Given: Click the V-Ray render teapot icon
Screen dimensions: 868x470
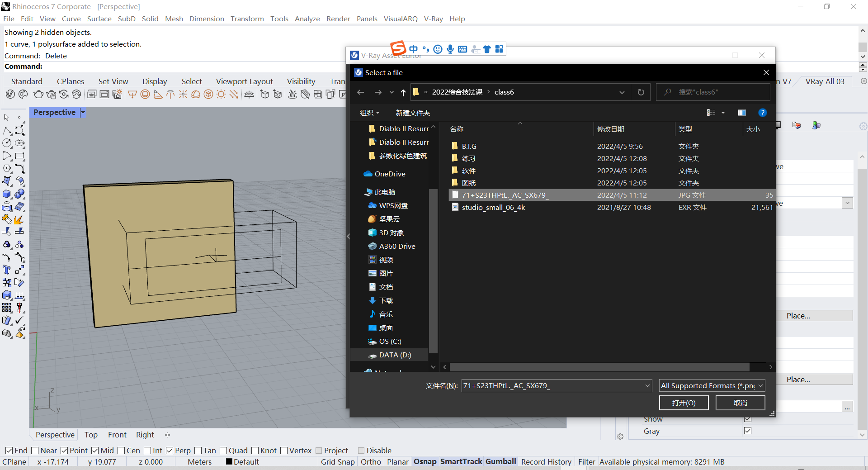Looking at the screenshot, I should pyautogui.click(x=38, y=94).
